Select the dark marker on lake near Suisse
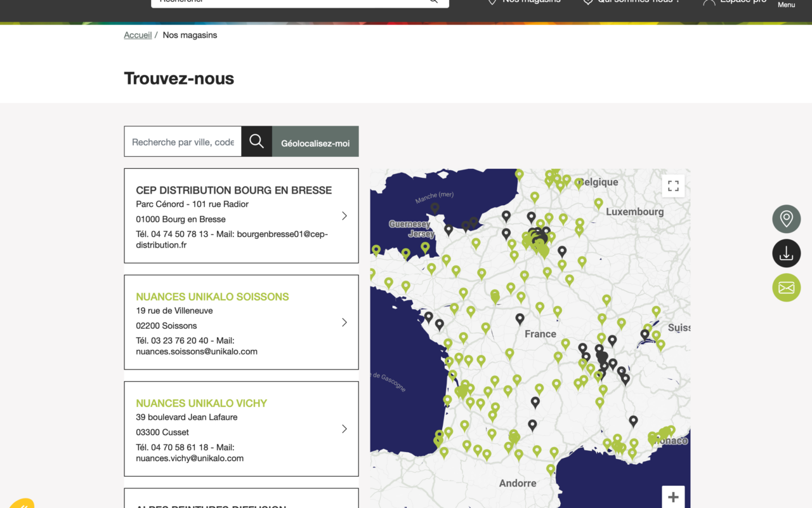This screenshot has width=812, height=508. [645, 334]
